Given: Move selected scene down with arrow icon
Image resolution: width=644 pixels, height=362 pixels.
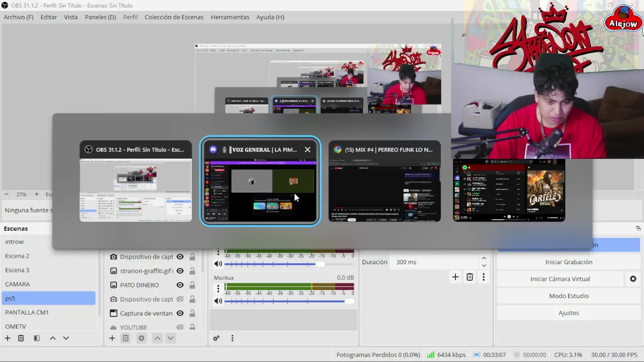Looking at the screenshot, I should 65,338.
